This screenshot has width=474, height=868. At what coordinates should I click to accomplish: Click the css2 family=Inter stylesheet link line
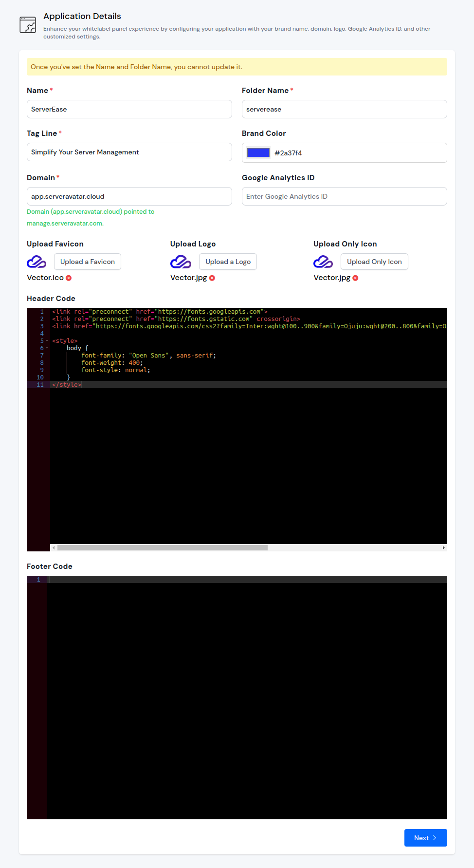coord(250,326)
